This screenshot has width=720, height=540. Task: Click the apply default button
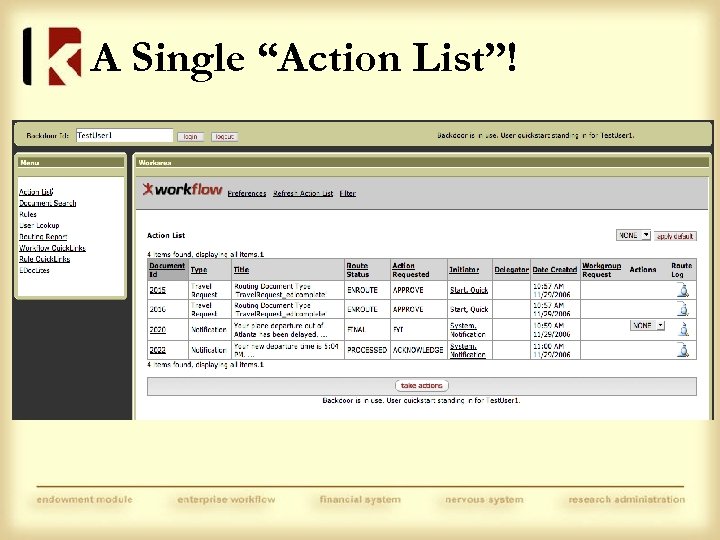tap(675, 236)
